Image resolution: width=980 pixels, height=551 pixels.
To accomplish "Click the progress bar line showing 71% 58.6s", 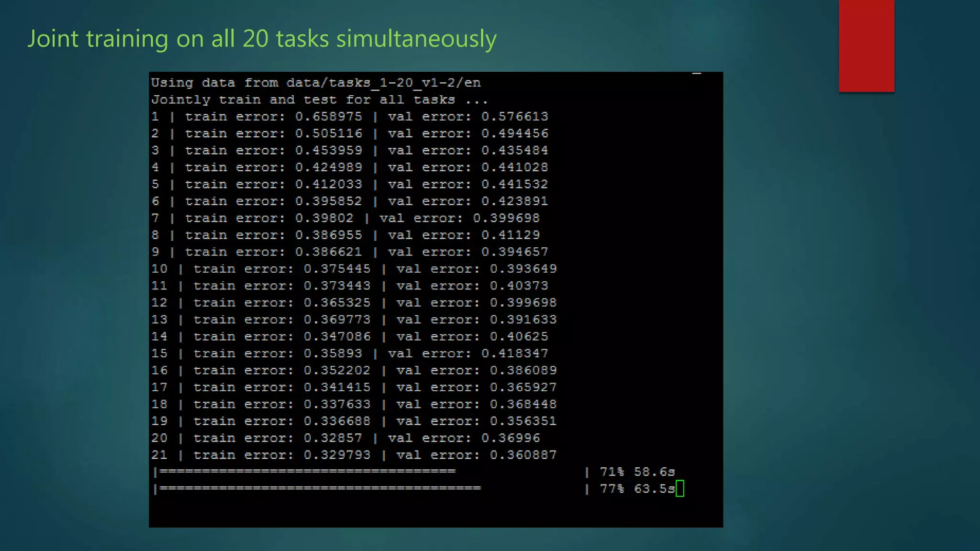I will click(x=414, y=472).
